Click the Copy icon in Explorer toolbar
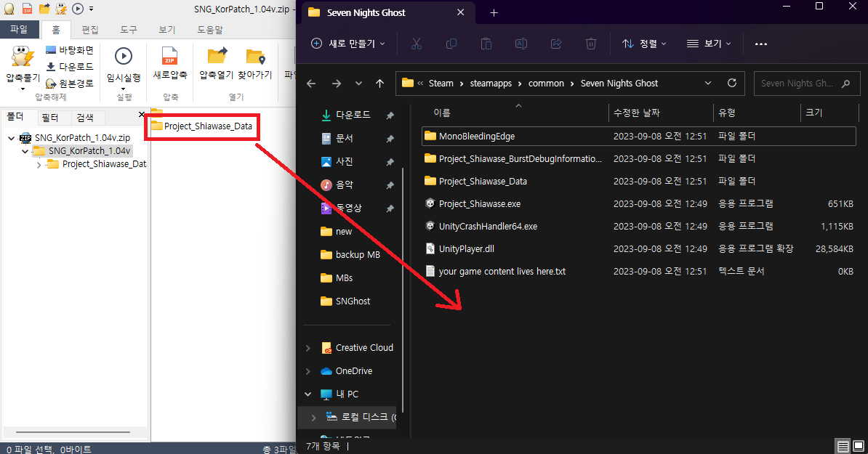The image size is (868, 454). click(451, 44)
